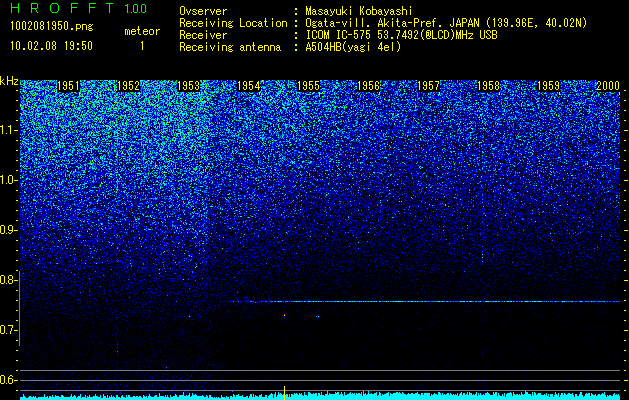The image size is (629, 400).
Task: Click the 2000 time marker
Action: coord(608,86)
